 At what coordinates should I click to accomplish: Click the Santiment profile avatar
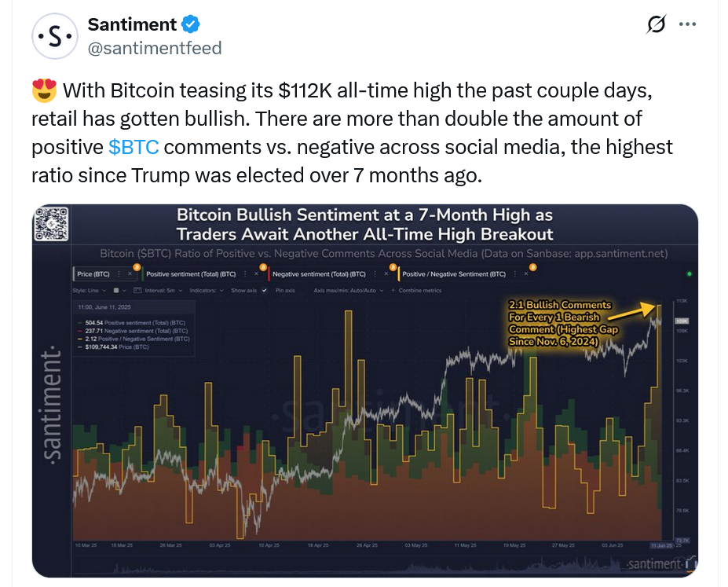[54, 35]
